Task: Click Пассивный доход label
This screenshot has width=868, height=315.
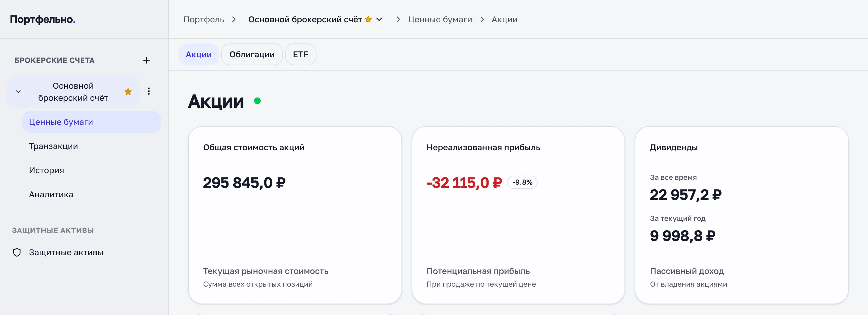Action: point(687,271)
